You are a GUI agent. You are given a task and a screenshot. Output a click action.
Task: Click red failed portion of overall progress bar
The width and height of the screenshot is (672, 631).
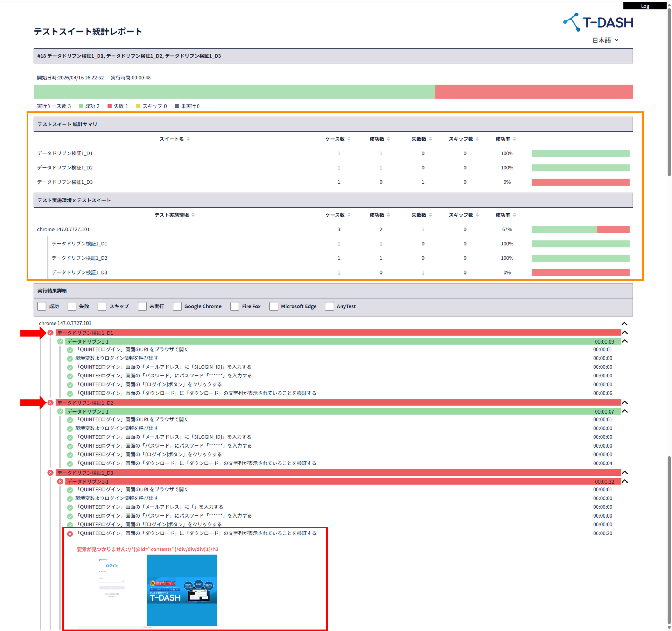[534, 92]
